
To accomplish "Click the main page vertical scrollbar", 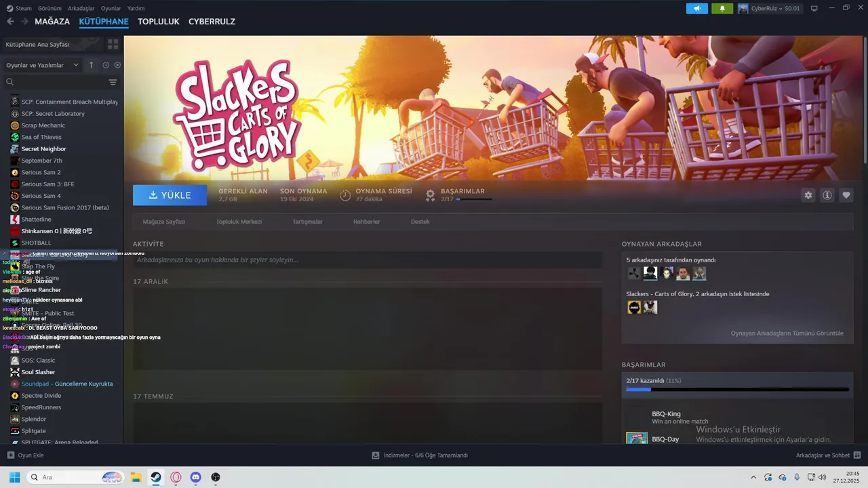I will (865, 102).
